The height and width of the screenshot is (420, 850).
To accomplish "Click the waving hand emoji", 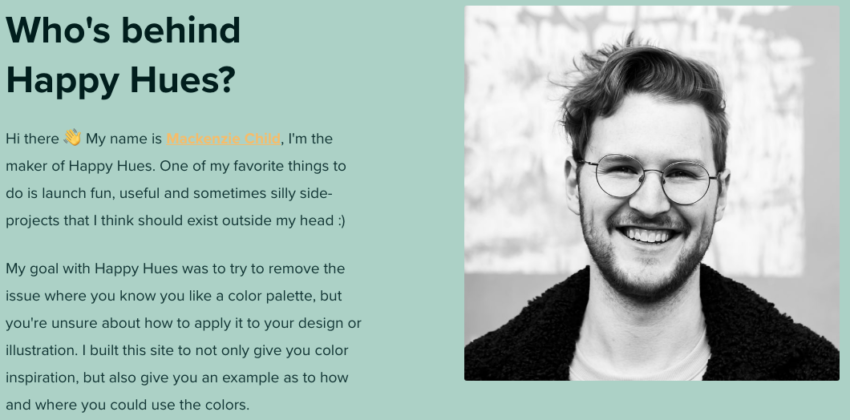I will click(72, 137).
